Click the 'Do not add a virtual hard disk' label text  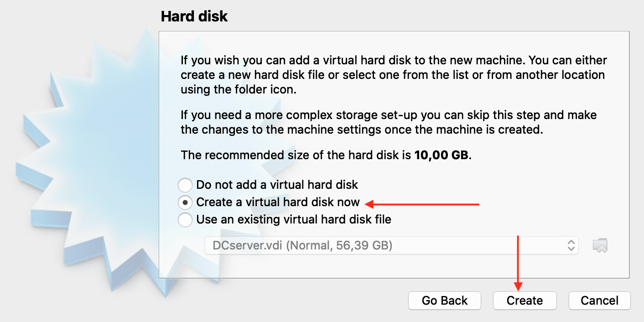[277, 185]
